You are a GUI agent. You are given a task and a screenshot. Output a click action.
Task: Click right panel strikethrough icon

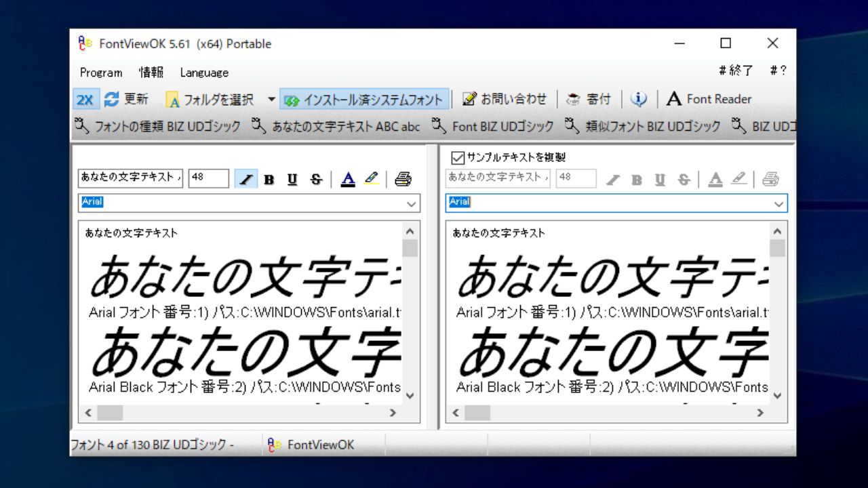click(684, 179)
